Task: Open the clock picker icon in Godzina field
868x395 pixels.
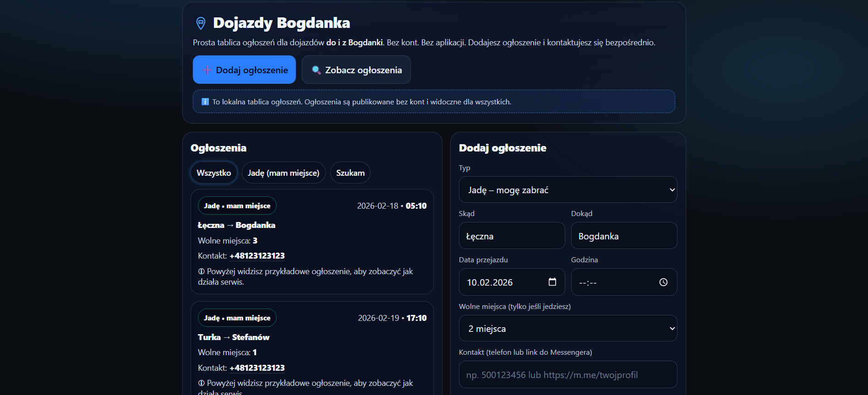Action: pyautogui.click(x=663, y=282)
